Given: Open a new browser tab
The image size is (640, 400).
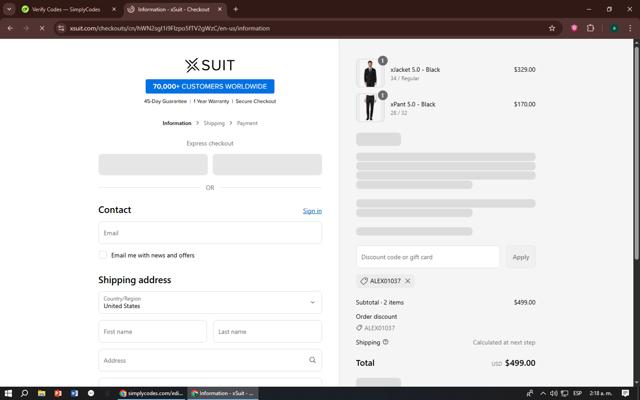Looking at the screenshot, I should [236, 9].
